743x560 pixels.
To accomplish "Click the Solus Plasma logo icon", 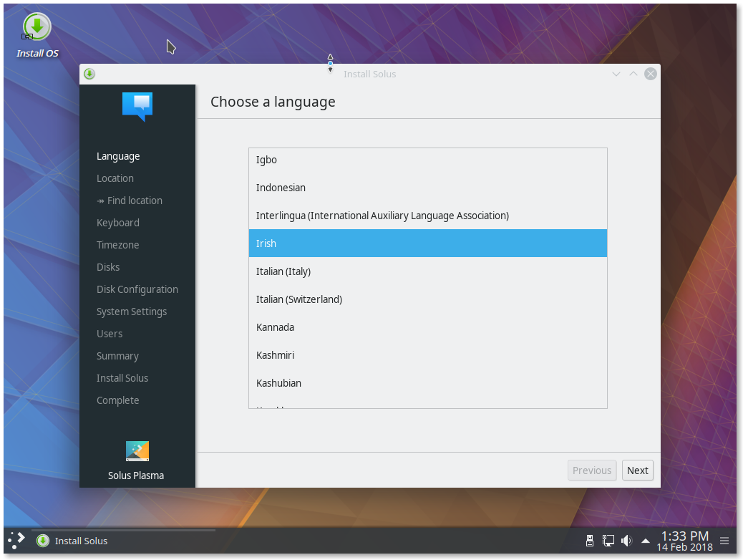I will coord(137,451).
